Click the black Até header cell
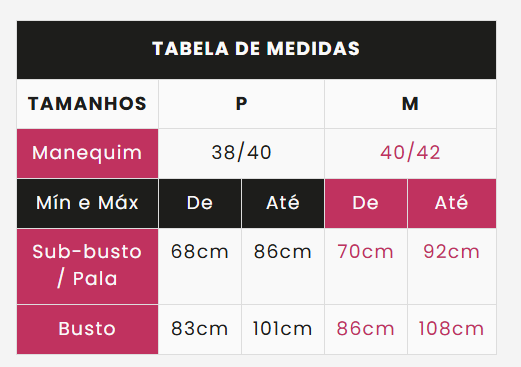The image size is (521, 367). [283, 203]
